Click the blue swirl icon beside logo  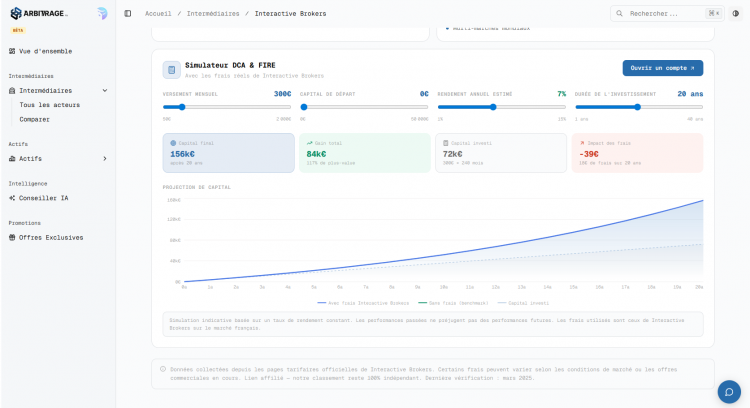click(102, 13)
